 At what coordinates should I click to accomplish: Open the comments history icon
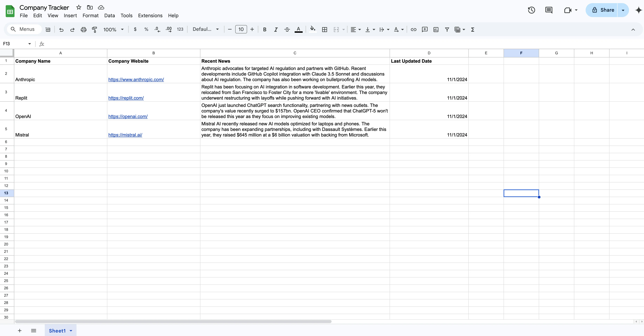[549, 10]
